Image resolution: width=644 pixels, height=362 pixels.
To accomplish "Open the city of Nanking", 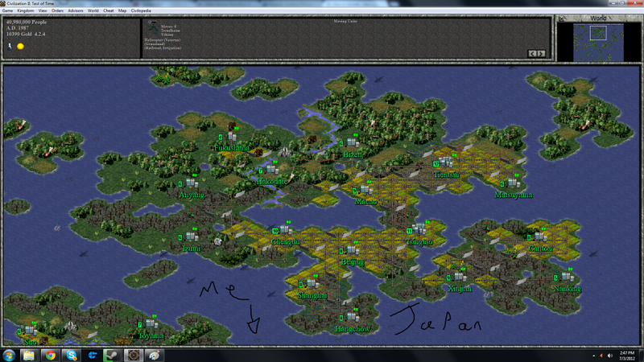I will (x=568, y=277).
